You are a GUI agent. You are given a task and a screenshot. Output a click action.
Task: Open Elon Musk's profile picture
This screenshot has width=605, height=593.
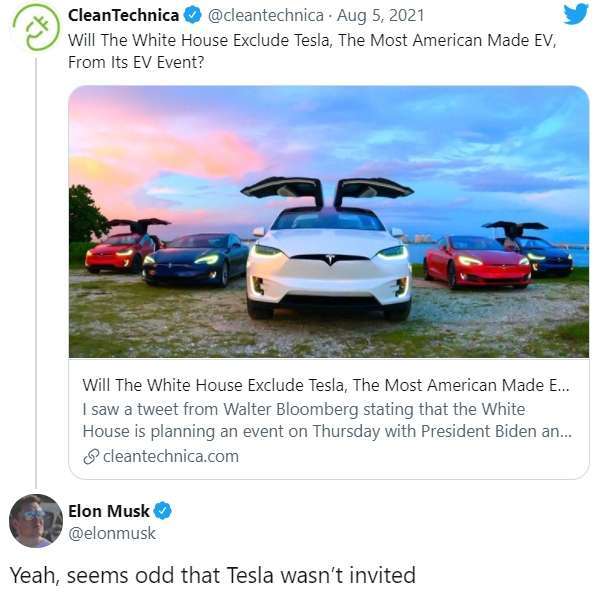pyautogui.click(x=36, y=521)
